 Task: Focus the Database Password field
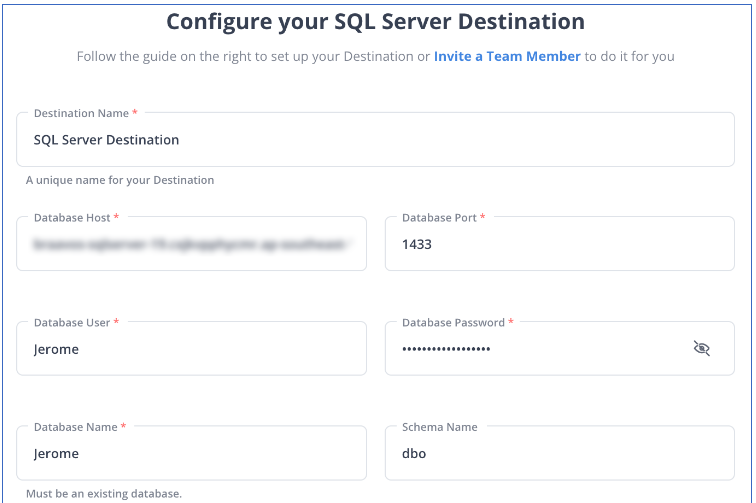tap(560, 348)
